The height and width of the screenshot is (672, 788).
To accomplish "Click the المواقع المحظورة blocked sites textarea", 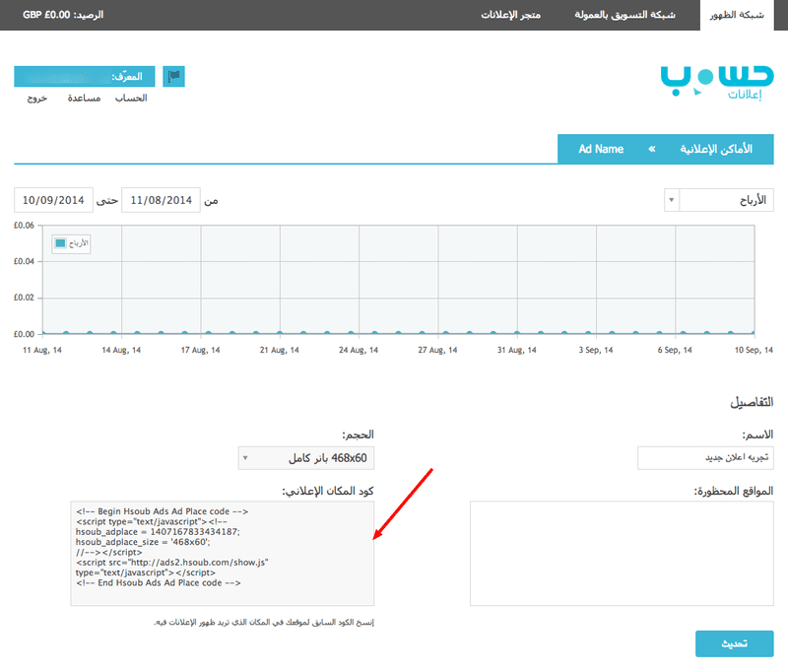I will [622, 554].
